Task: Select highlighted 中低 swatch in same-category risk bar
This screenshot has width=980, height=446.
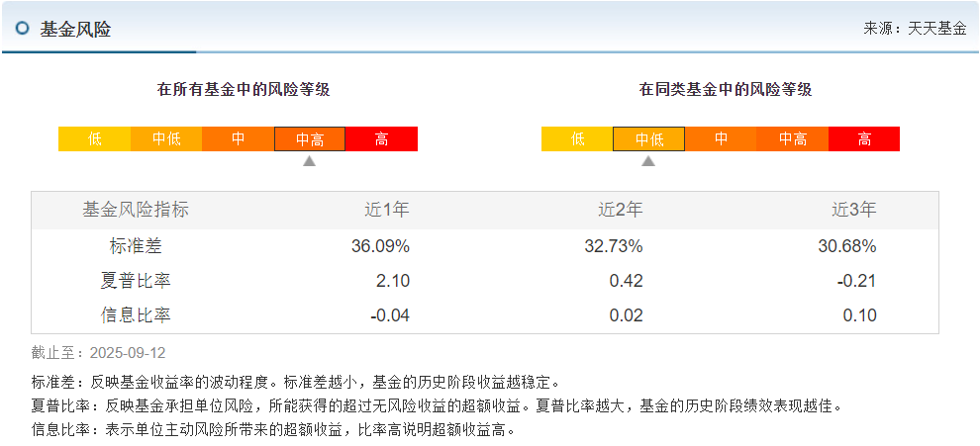Action: (648, 138)
